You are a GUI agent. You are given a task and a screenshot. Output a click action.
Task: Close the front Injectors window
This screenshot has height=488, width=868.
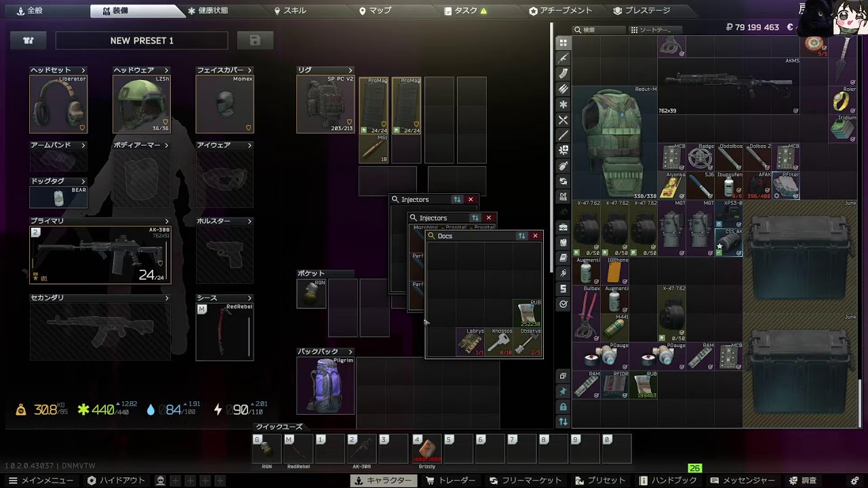click(488, 218)
